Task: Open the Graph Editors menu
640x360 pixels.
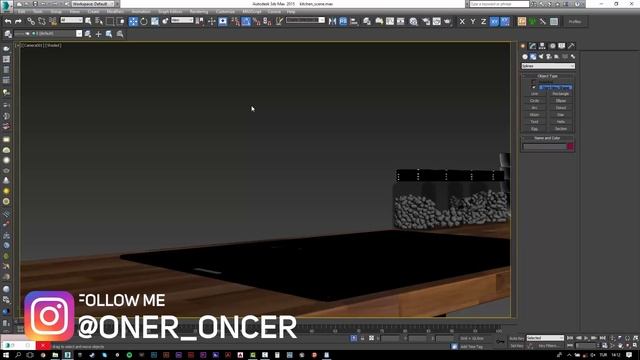Action: (x=170, y=12)
